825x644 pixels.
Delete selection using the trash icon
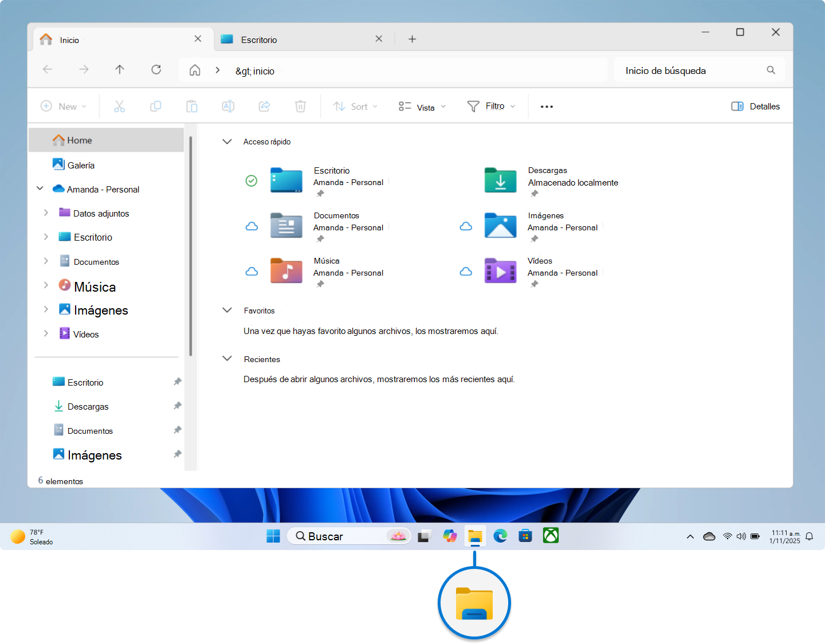pos(300,106)
